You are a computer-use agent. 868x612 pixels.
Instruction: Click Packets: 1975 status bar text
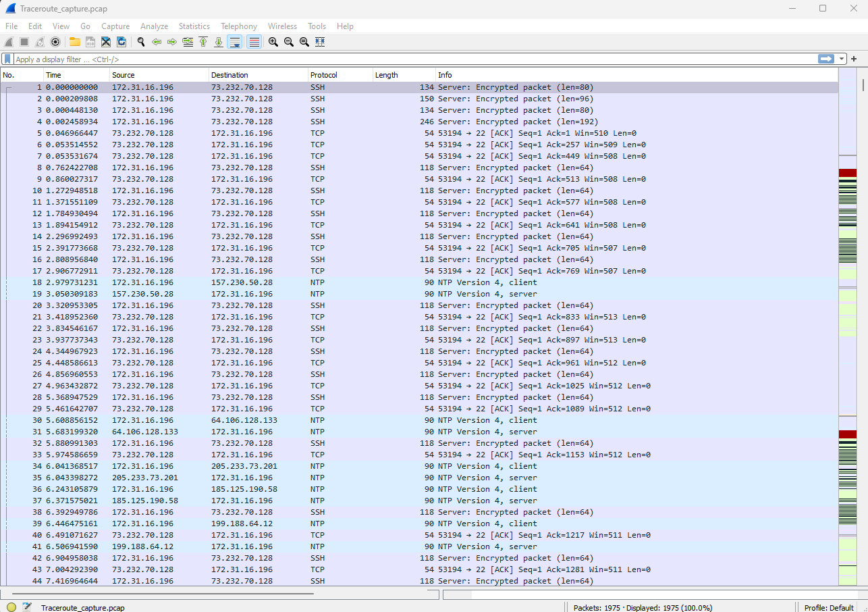coord(643,607)
